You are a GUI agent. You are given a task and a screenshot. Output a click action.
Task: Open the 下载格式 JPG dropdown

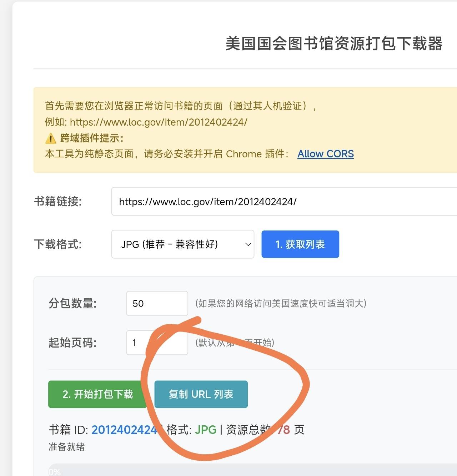click(182, 244)
